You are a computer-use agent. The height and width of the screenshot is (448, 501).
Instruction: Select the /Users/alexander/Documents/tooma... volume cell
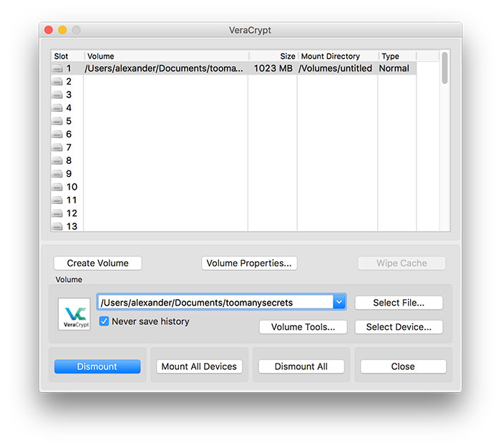pos(164,69)
